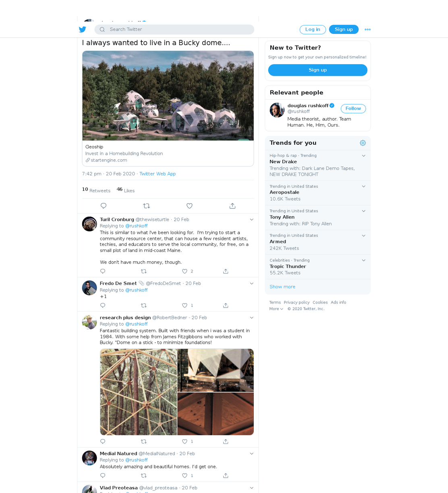
Task: Retweet the main Bucky dome tweet
Action: tap(147, 206)
